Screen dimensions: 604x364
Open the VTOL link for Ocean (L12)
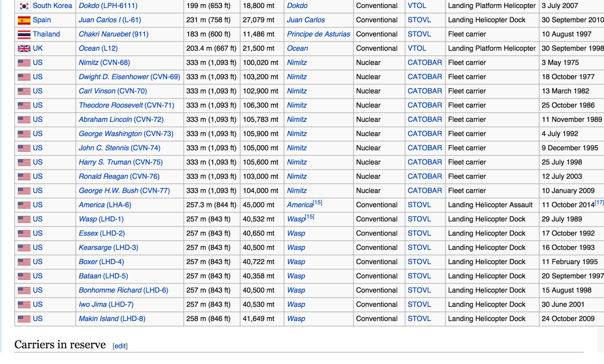(x=416, y=48)
